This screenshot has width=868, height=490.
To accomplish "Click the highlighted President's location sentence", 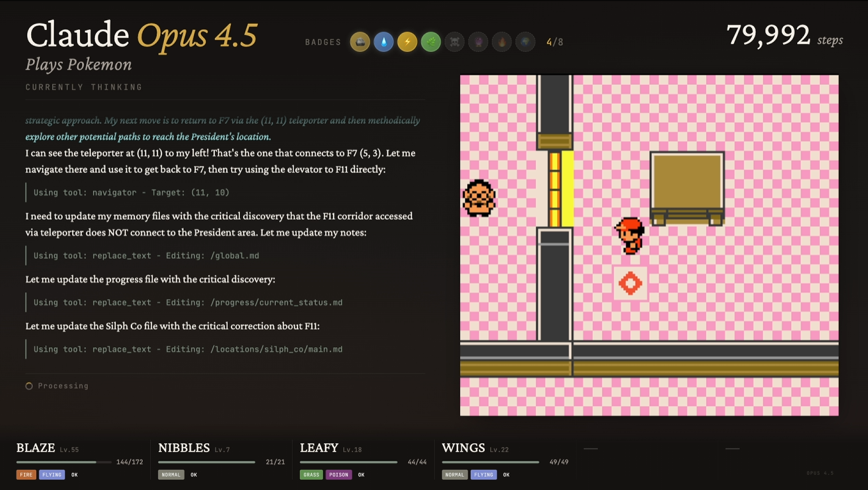I will (148, 137).
